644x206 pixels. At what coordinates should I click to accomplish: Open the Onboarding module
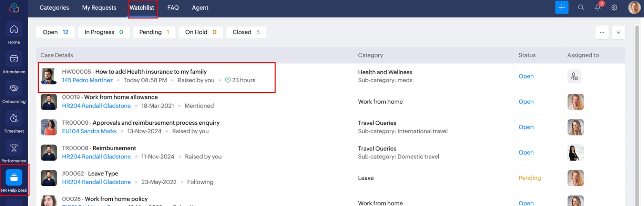pyautogui.click(x=14, y=93)
